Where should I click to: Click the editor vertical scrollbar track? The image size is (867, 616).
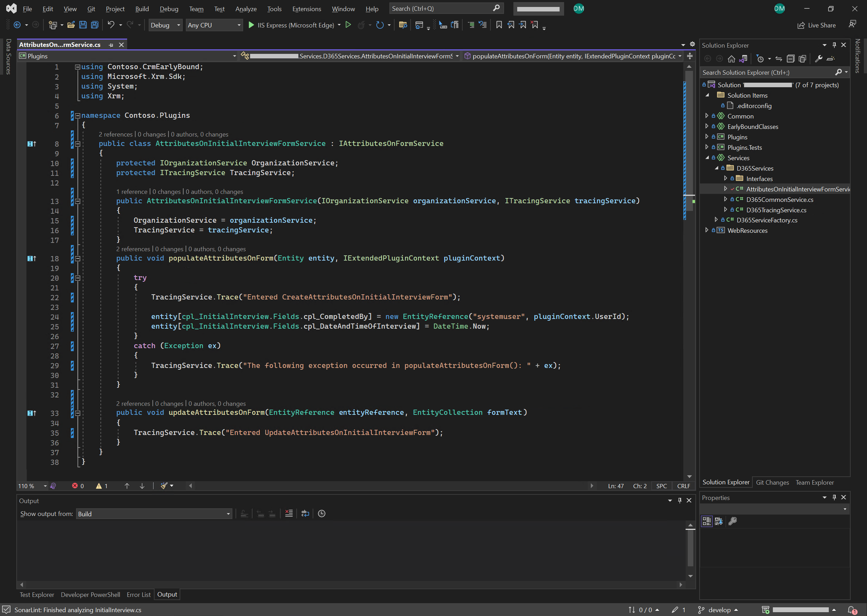click(x=689, y=342)
